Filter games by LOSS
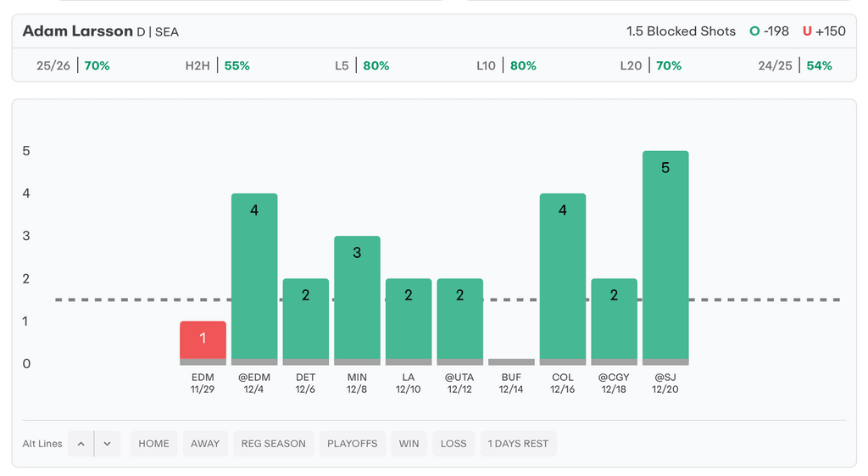 pos(453,444)
